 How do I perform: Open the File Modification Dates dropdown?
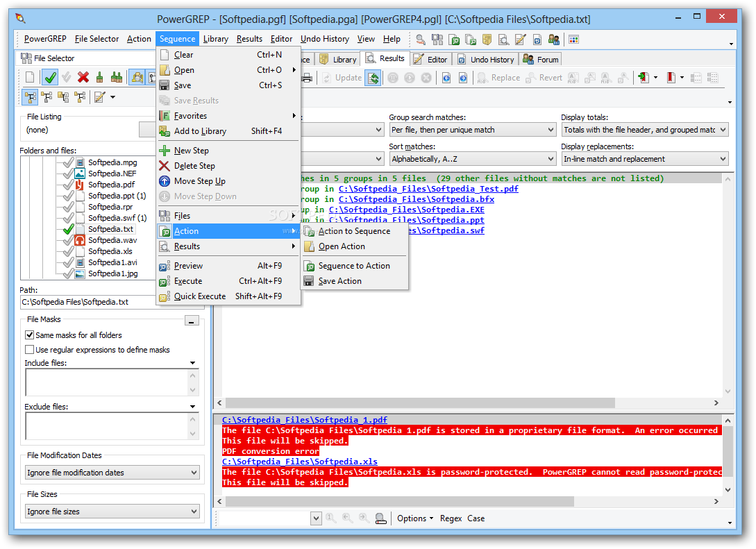tap(112, 473)
